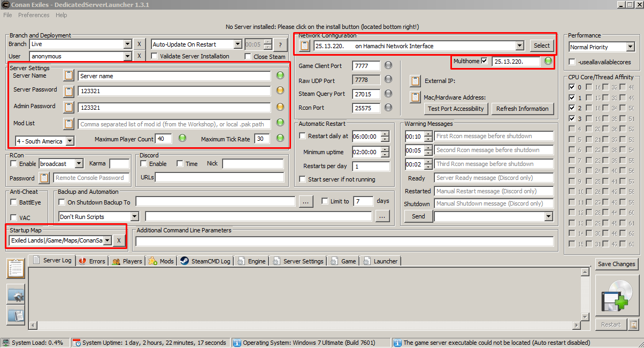Check the Close Steam option
Viewport: 644px width, 348px height.
[x=248, y=57]
